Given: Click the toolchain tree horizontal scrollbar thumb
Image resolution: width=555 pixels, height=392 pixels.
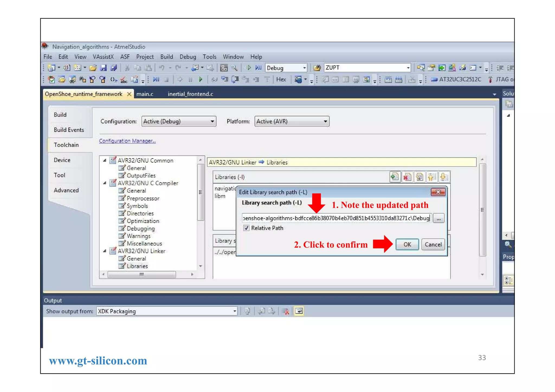Looking at the screenshot, I should 141,274.
